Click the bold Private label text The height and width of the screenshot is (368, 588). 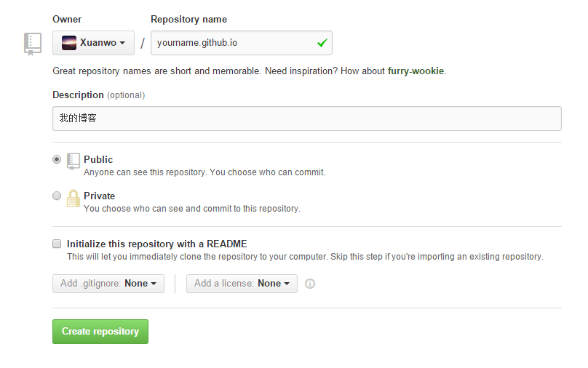100,196
